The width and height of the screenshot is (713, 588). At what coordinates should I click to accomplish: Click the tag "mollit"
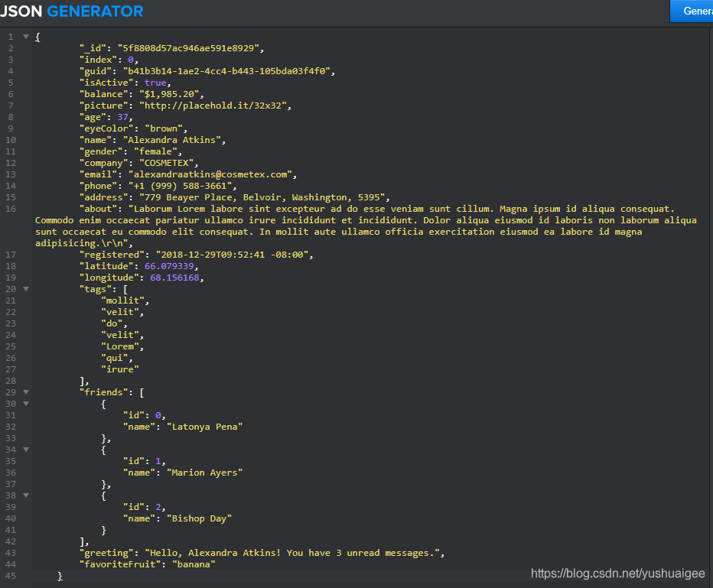pyautogui.click(x=122, y=300)
